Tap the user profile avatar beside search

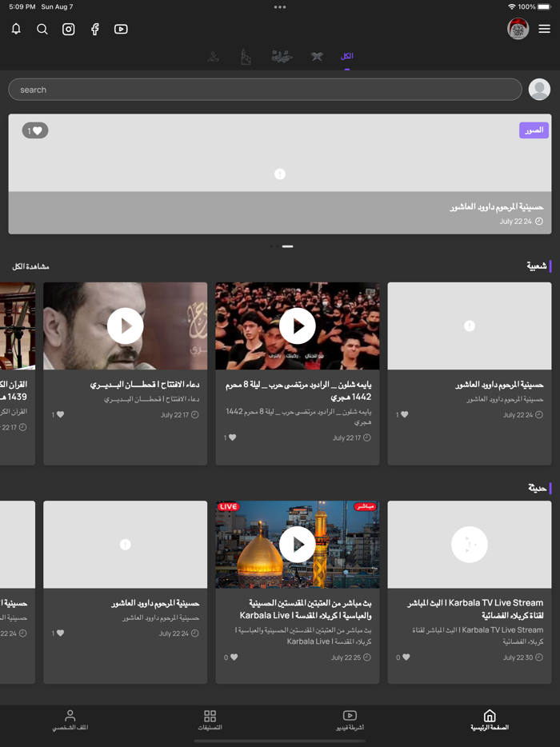(x=539, y=89)
